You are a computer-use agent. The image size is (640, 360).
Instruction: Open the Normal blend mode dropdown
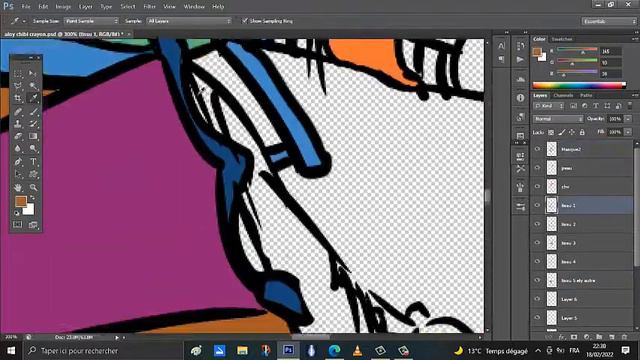pos(558,119)
